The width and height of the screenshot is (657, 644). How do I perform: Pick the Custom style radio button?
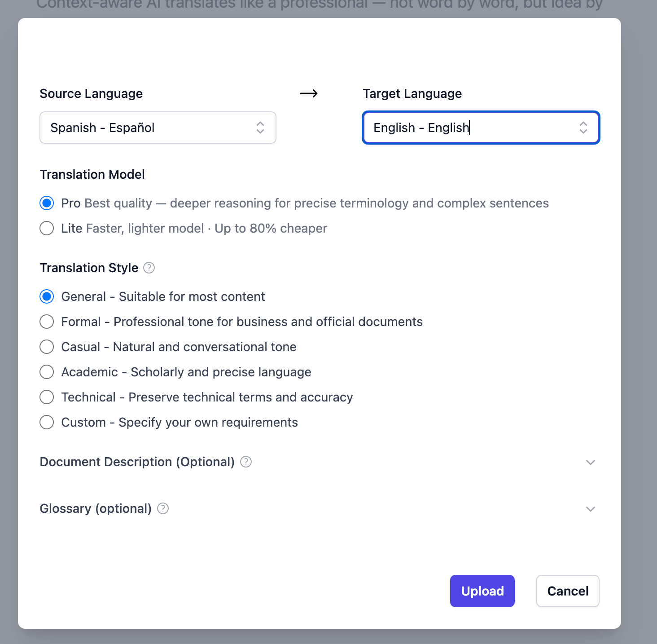(47, 422)
